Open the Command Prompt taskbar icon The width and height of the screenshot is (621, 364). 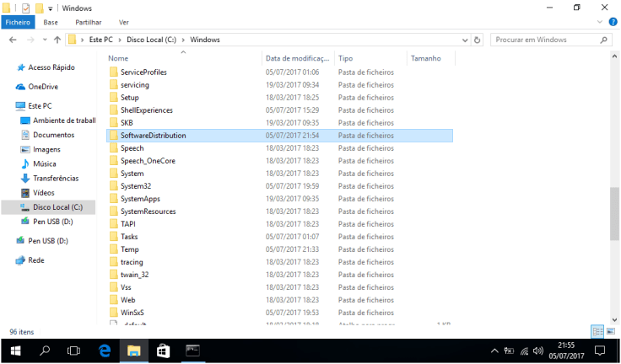click(x=192, y=351)
